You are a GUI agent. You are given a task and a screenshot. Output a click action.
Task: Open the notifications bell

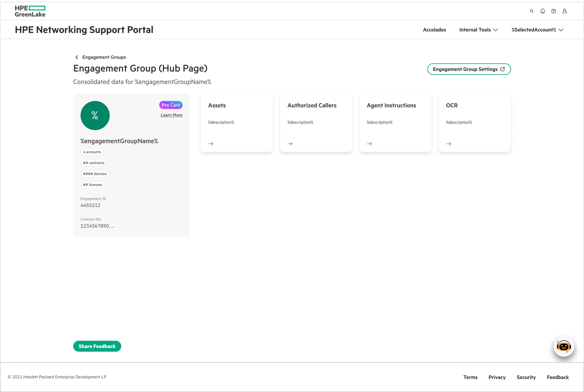click(x=542, y=11)
